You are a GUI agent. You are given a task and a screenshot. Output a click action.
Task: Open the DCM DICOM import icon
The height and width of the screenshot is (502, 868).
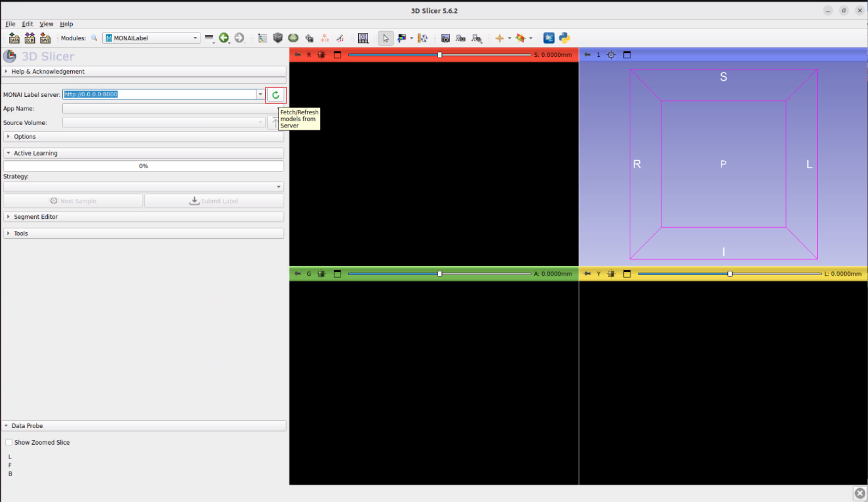pos(30,38)
